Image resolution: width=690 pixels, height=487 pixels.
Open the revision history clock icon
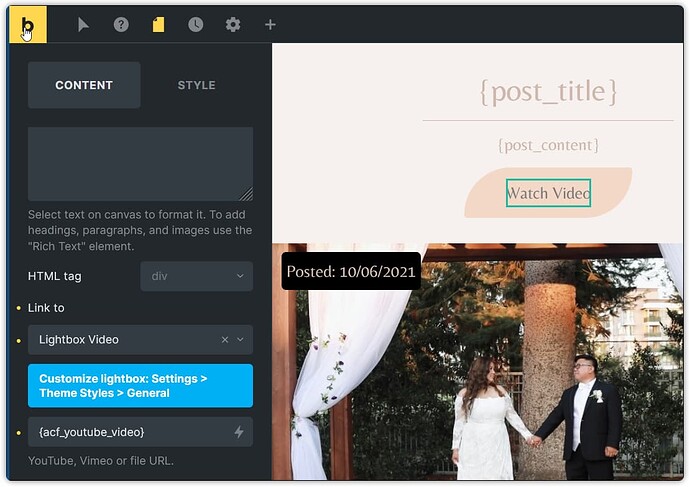pyautogui.click(x=196, y=25)
